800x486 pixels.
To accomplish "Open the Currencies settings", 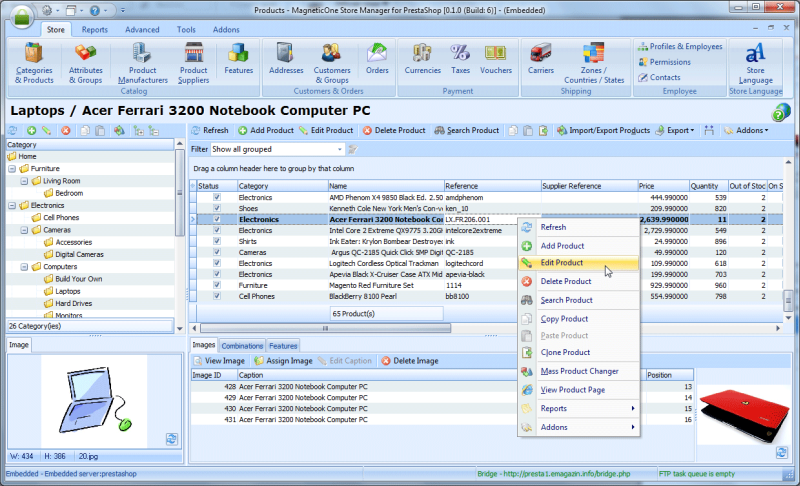I will pyautogui.click(x=422, y=59).
